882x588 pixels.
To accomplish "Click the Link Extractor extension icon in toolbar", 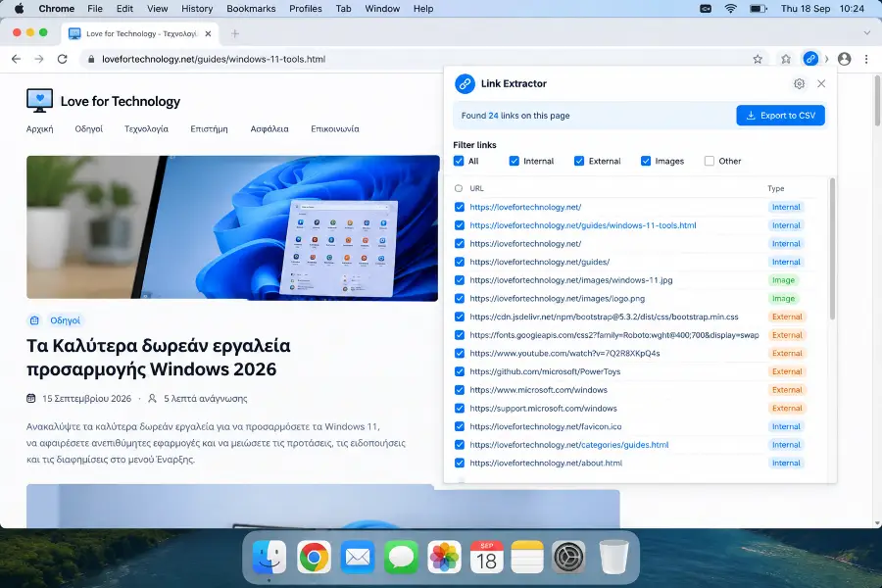I will [x=810, y=59].
